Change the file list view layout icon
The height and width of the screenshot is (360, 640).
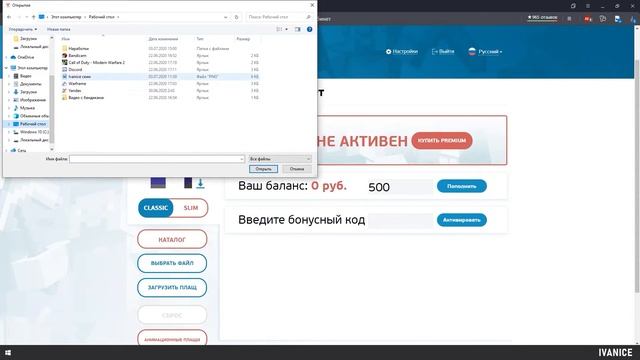279,29
